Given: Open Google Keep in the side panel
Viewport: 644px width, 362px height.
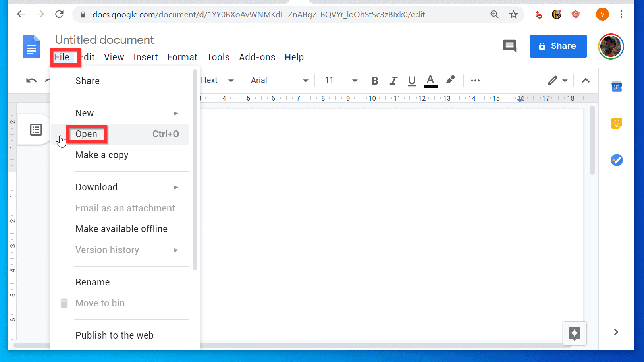Looking at the screenshot, I should tap(616, 123).
